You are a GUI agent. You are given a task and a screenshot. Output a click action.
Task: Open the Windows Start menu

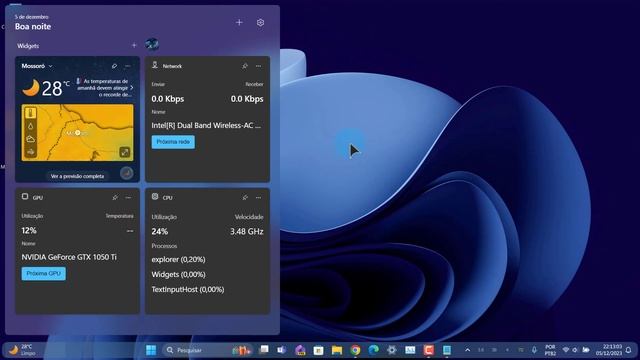click(151, 350)
